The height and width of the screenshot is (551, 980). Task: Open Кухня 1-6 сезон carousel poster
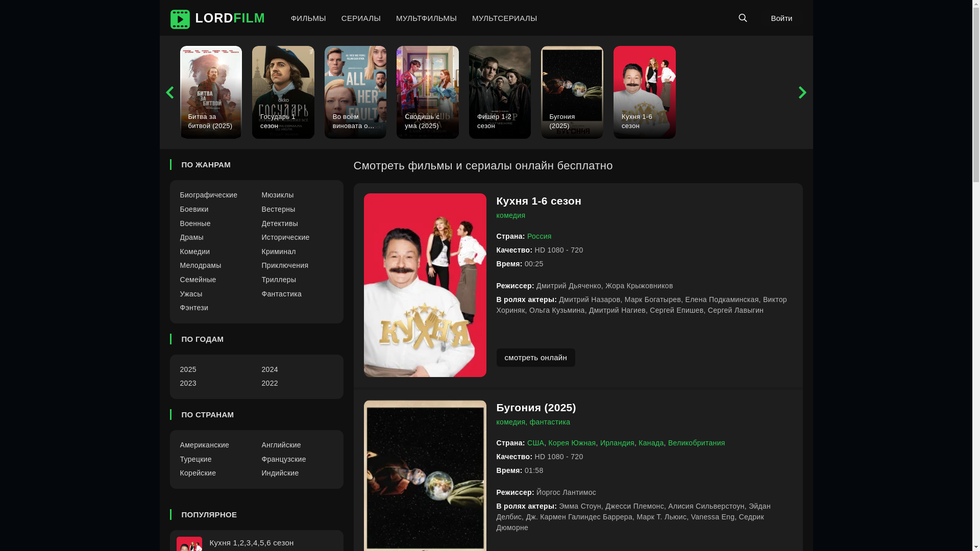645,92
